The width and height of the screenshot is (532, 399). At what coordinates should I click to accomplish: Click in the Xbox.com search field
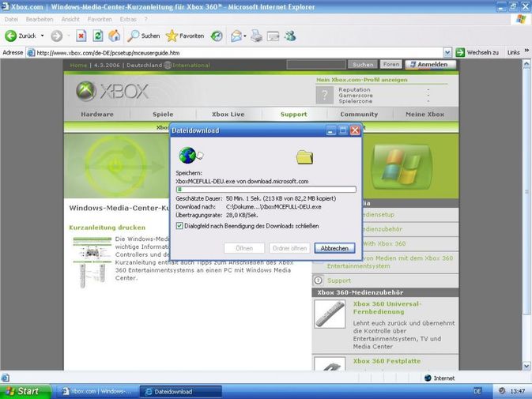[316, 65]
